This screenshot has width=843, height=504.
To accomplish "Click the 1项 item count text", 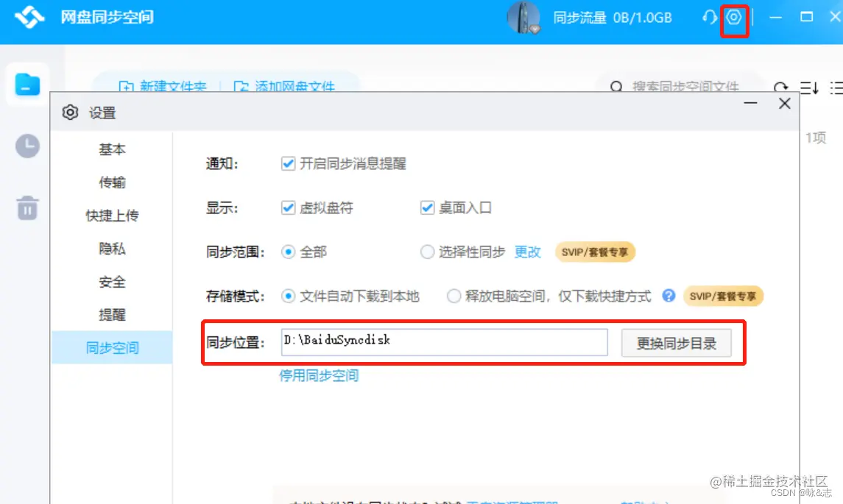I will 816,138.
